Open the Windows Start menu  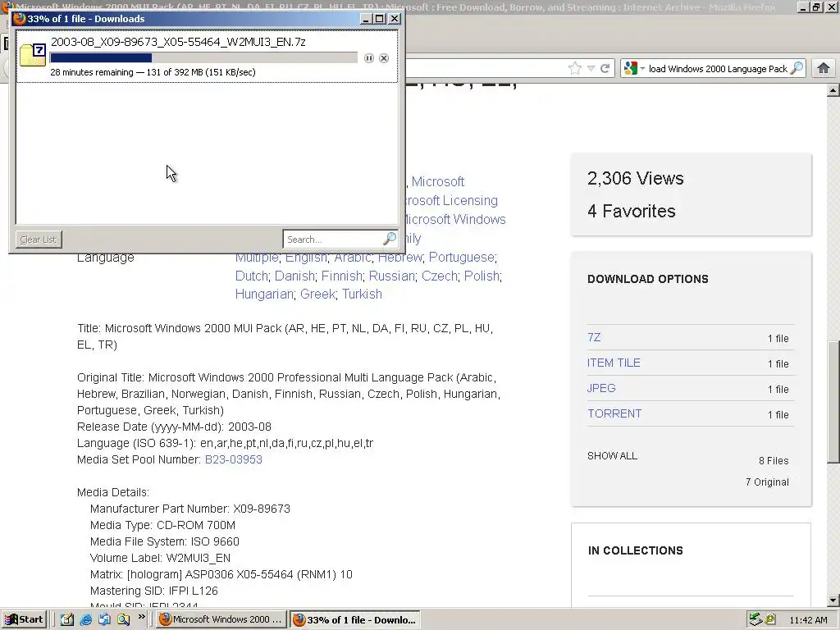coord(24,619)
